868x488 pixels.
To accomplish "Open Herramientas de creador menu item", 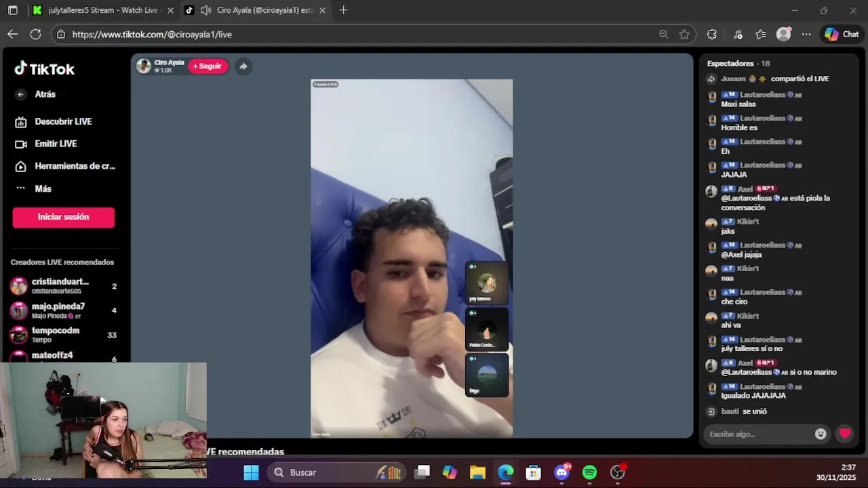I will pyautogui.click(x=65, y=166).
